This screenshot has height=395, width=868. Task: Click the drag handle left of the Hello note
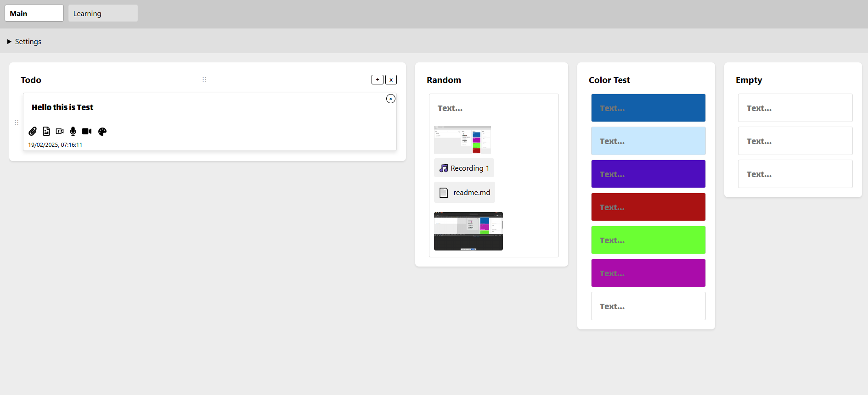click(x=17, y=122)
